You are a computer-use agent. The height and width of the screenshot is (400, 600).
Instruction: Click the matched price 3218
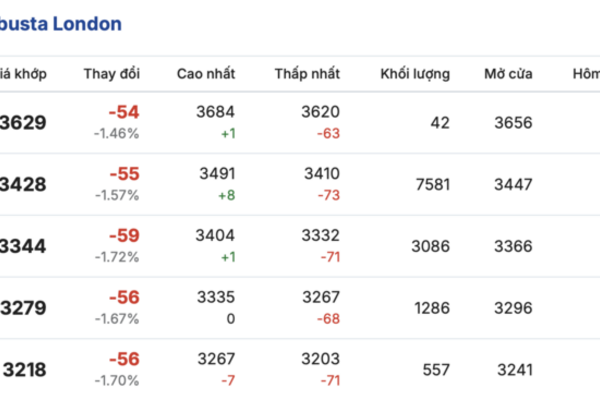coord(25,370)
